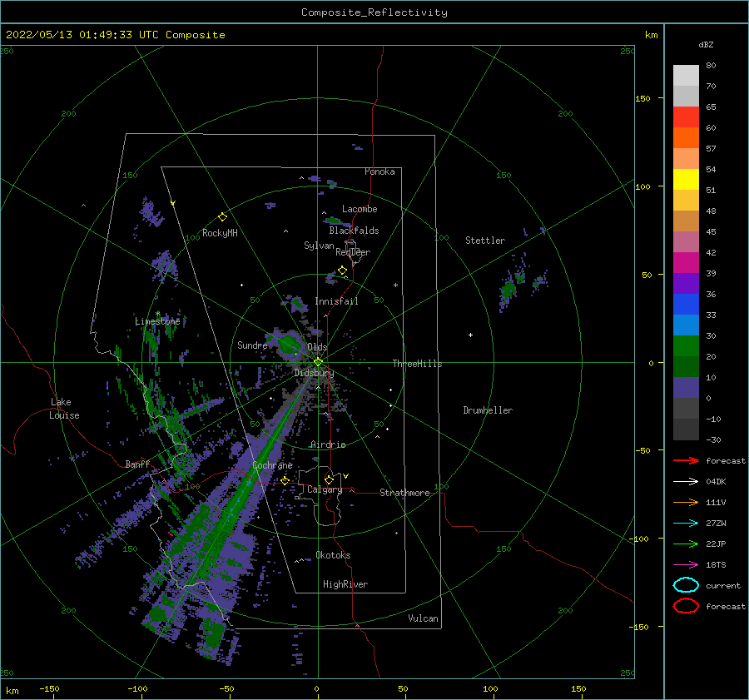Click the yellow radar center marker at Didsbury
The height and width of the screenshot is (700, 749).
point(318,362)
